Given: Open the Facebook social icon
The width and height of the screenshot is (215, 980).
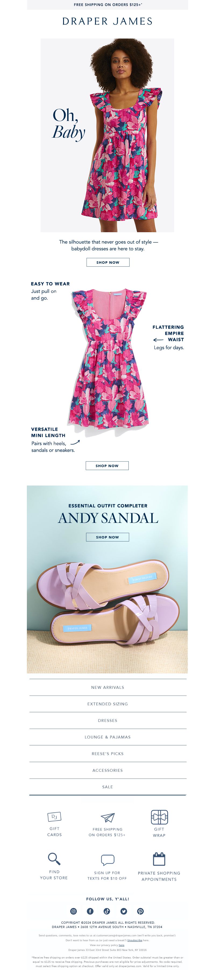Looking at the screenshot, I should point(90,911).
